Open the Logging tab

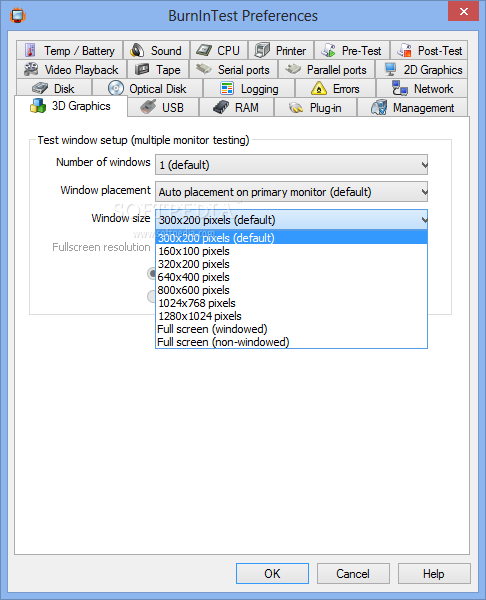click(249, 88)
